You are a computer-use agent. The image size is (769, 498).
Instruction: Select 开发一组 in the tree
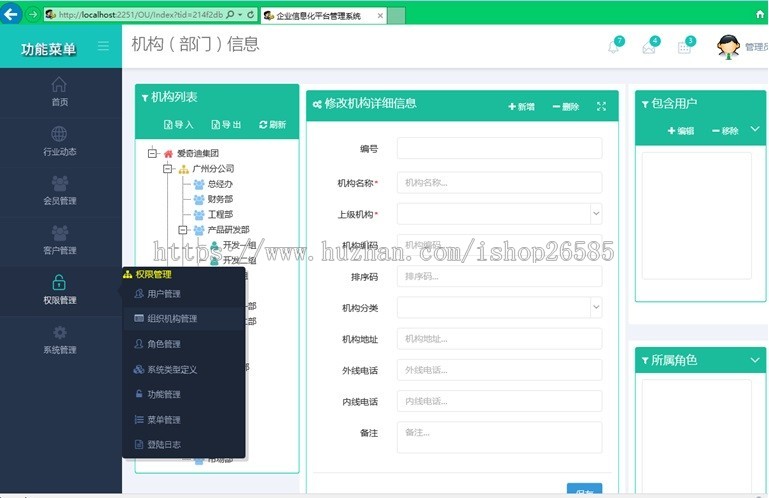pos(239,245)
